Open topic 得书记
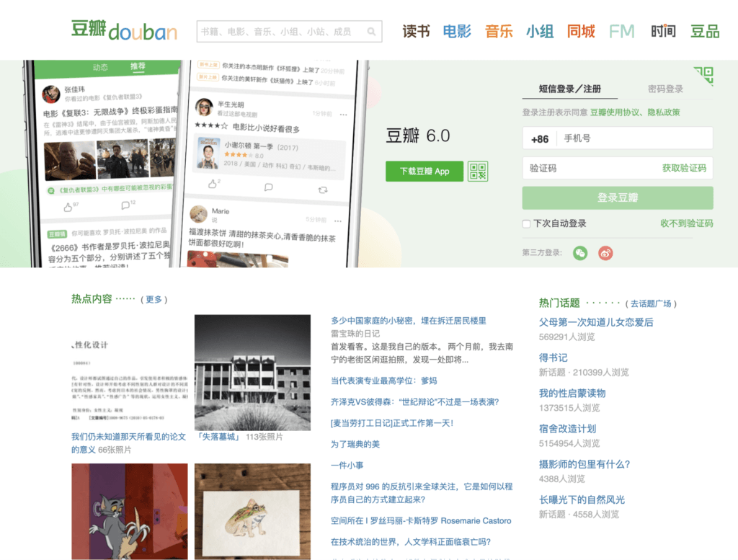The image size is (738, 560). (553, 357)
